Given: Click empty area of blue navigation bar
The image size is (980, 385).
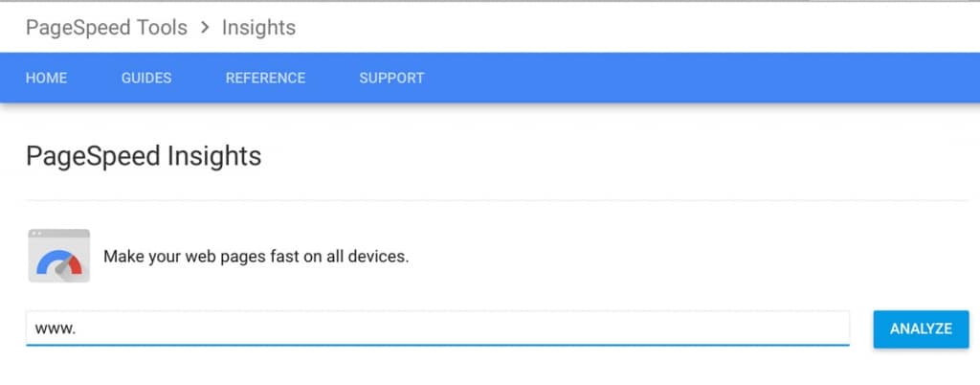Looking at the screenshot, I should 687,79.
